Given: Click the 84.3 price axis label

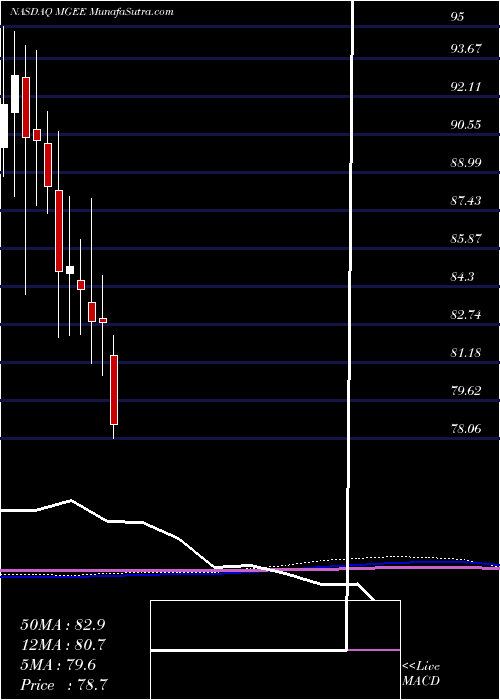Looking at the screenshot, I should pos(462,276).
